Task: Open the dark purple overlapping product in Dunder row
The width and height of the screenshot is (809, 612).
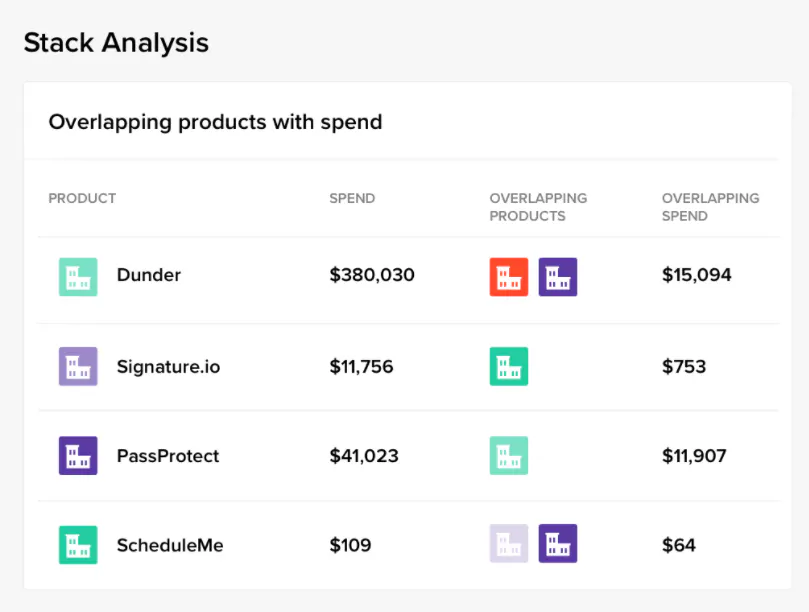Action: point(558,277)
